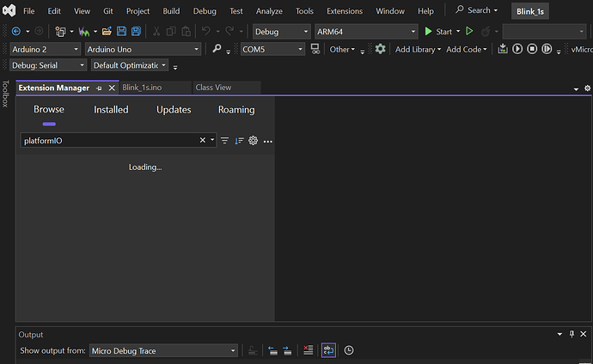Click the Navigate Backward arrow icon
Image resolution: width=593 pixels, height=364 pixels.
pyautogui.click(x=15, y=32)
